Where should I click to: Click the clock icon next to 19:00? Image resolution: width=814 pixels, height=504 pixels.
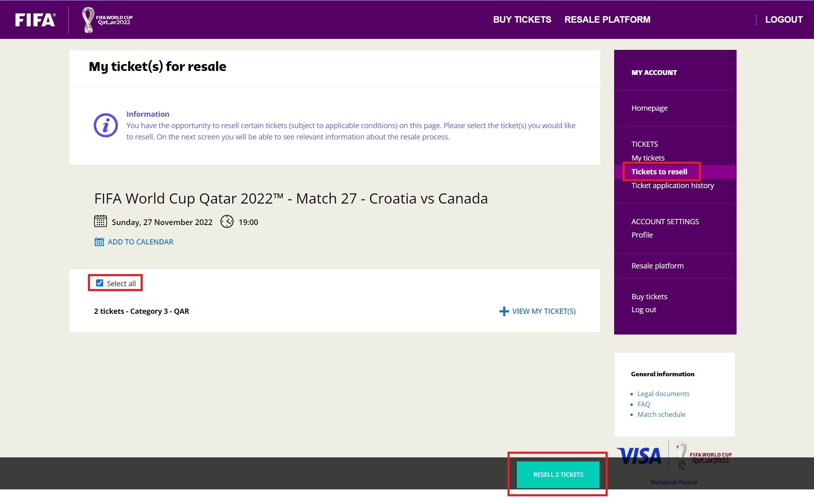click(227, 222)
